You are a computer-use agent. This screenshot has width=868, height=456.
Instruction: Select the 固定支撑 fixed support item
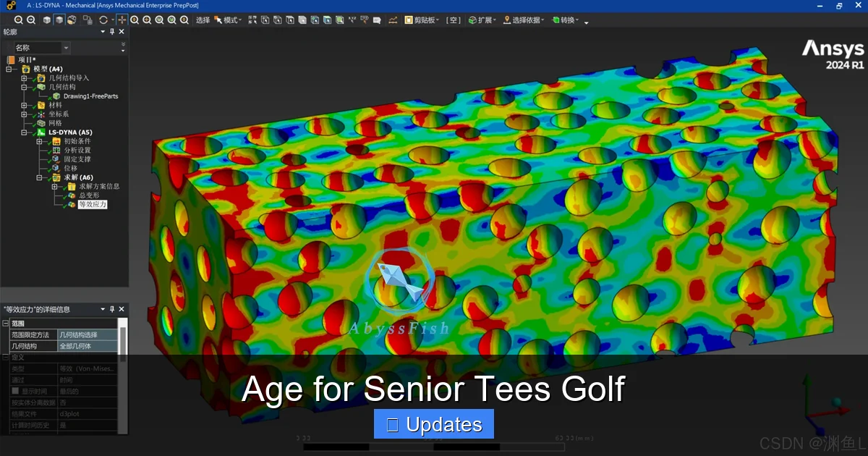(x=77, y=159)
